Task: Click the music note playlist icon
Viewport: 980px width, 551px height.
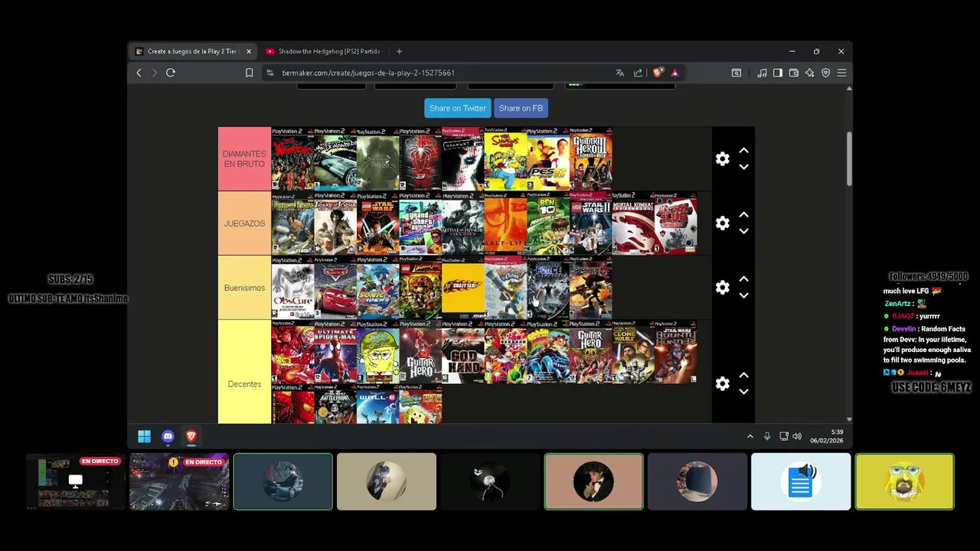Action: 762,73
